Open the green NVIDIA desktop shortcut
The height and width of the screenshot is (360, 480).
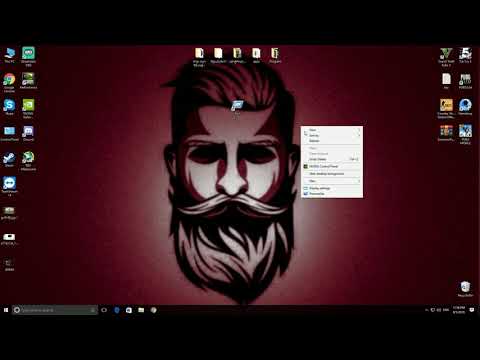pyautogui.click(x=28, y=108)
